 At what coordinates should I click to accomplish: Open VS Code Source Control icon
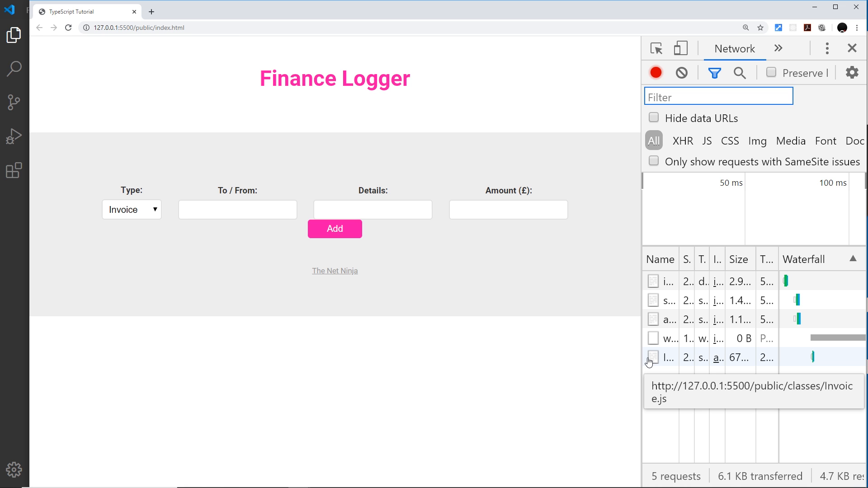[14, 102]
